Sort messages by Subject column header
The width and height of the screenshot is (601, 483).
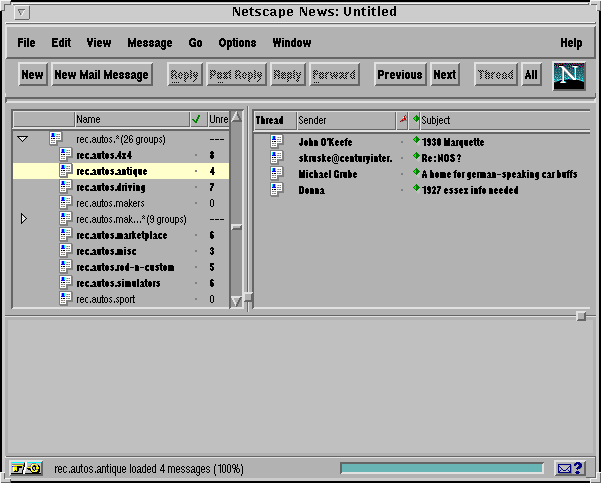point(505,120)
